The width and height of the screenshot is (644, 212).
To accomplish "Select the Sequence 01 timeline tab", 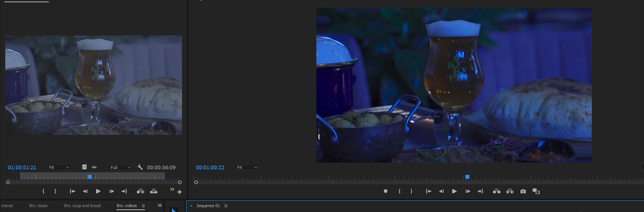I will tap(208, 206).
